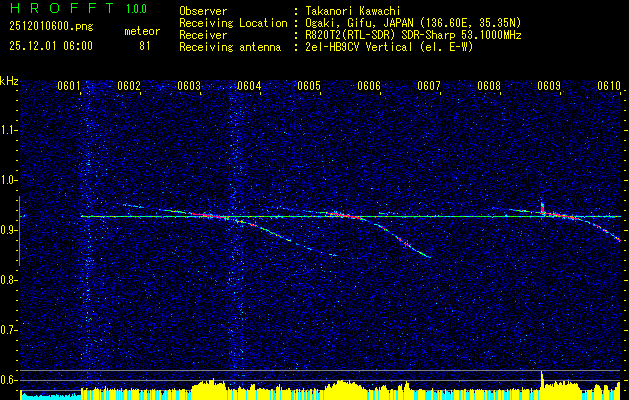This screenshot has height=400, width=629.
Task: Click the 0606 time marker
Action: pyautogui.click(x=369, y=86)
